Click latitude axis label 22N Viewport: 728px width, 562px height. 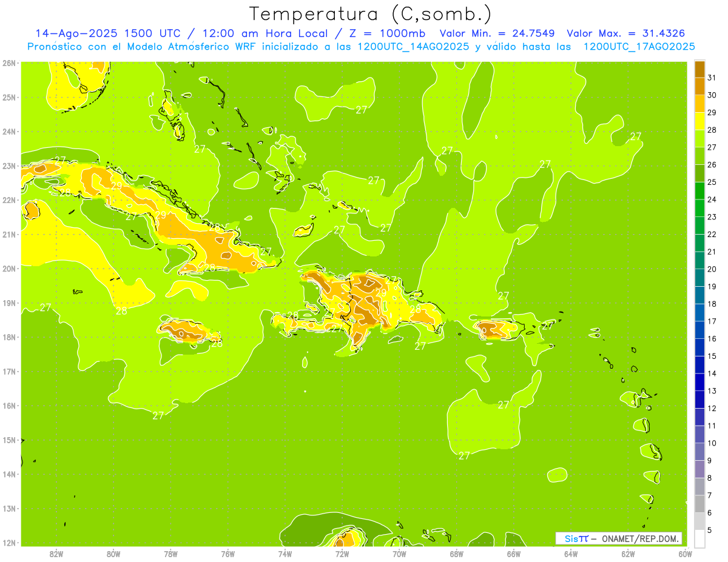pos(8,200)
